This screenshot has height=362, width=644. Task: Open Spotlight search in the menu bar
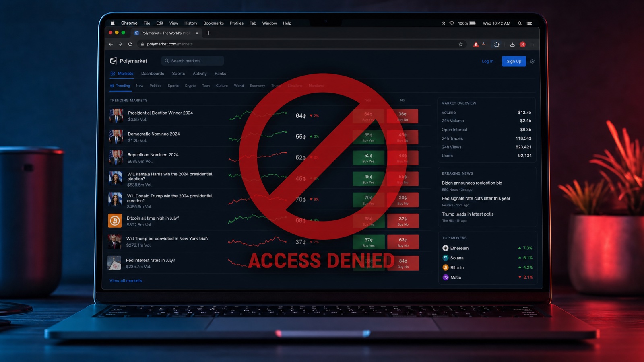click(520, 23)
